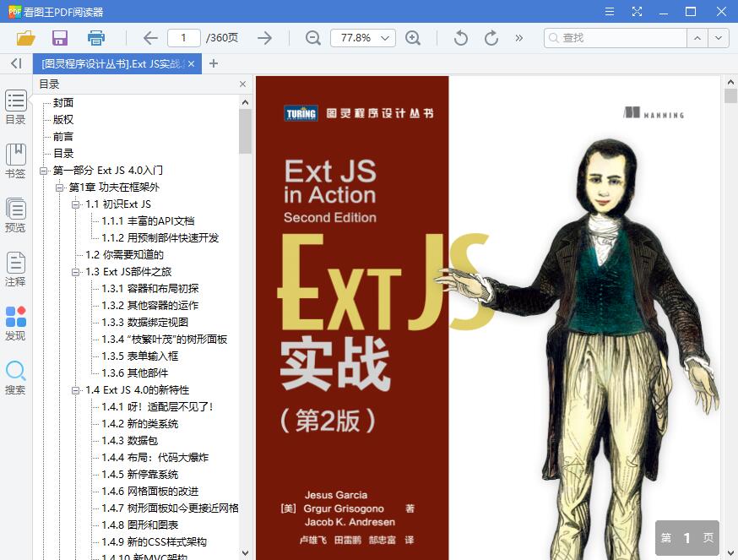Open the 预览 (thumbnails) sidebar panel
Screen dimensions: 738x560
click(x=15, y=215)
